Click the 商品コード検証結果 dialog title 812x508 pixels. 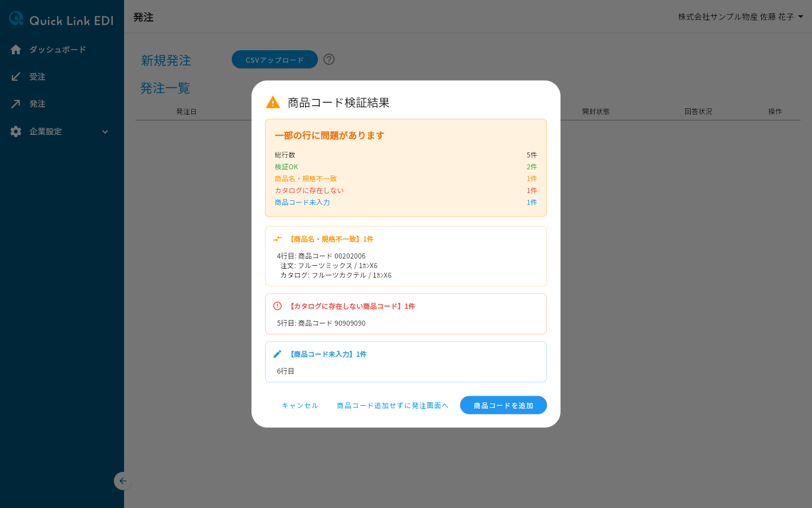pos(339,103)
